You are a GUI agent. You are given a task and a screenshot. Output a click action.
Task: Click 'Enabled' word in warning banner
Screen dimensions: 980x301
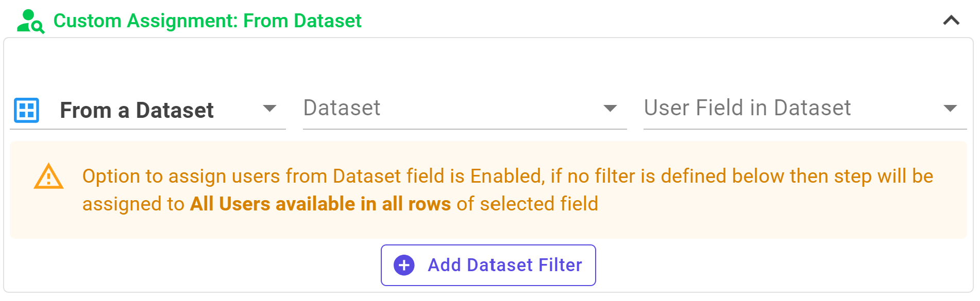(x=507, y=176)
